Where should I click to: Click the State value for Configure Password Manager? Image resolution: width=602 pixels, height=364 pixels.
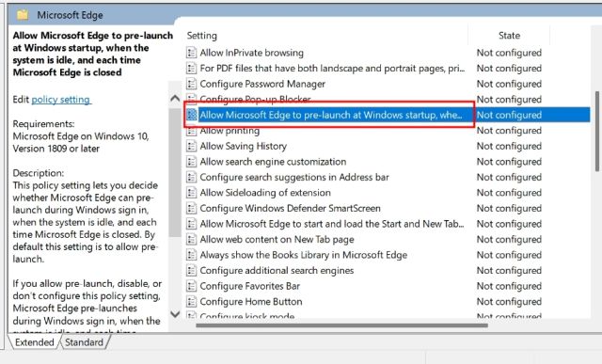click(509, 84)
